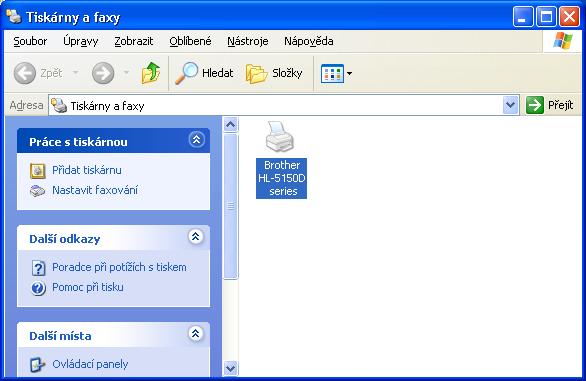Click the address bar printers icon
This screenshot has width=586, height=381.
point(59,105)
